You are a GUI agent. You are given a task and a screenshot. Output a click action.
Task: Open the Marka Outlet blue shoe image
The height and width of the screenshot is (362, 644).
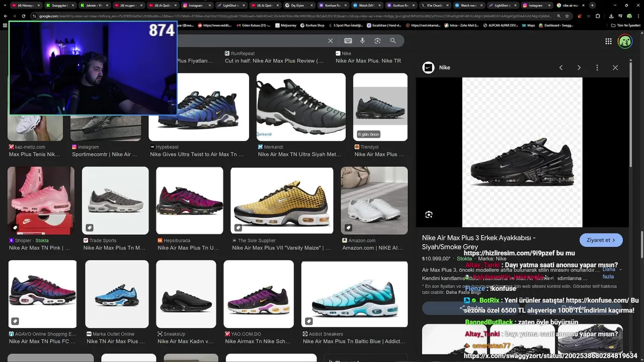coord(116,294)
